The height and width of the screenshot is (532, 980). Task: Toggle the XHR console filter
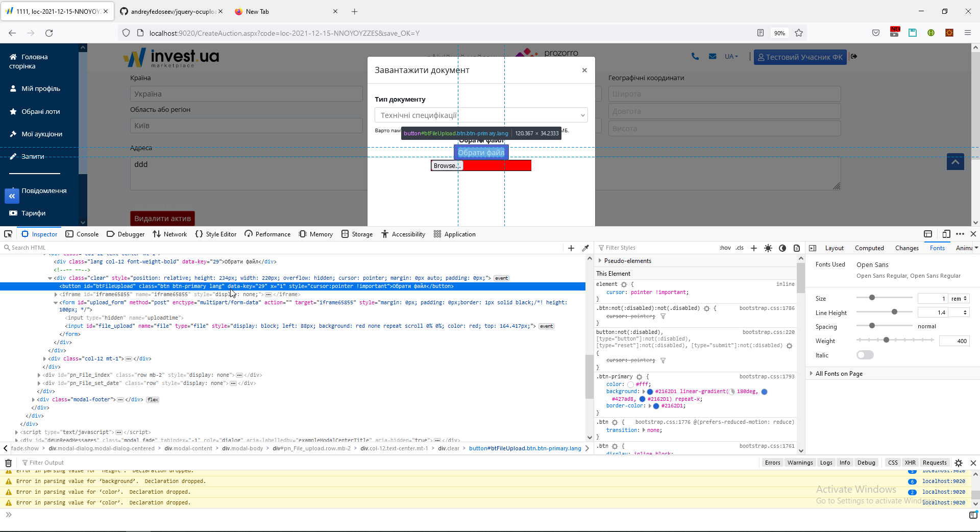point(910,463)
